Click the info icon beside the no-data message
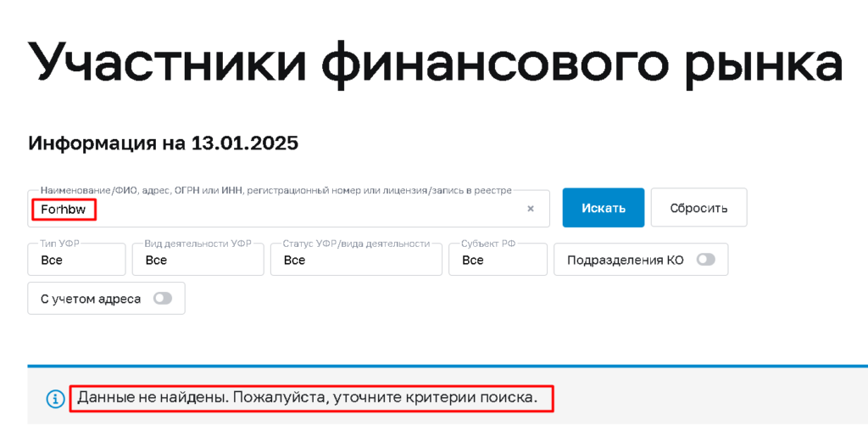This screenshot has height=426, width=868. click(55, 398)
